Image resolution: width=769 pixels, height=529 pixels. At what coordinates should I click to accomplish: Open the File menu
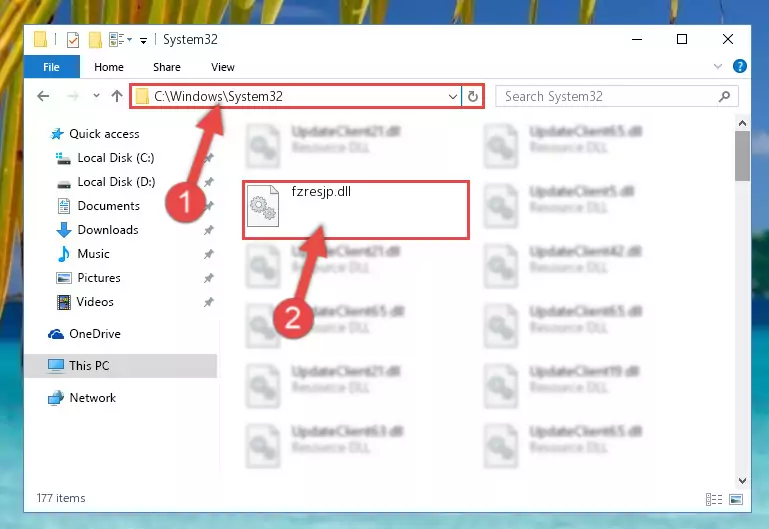(x=51, y=67)
